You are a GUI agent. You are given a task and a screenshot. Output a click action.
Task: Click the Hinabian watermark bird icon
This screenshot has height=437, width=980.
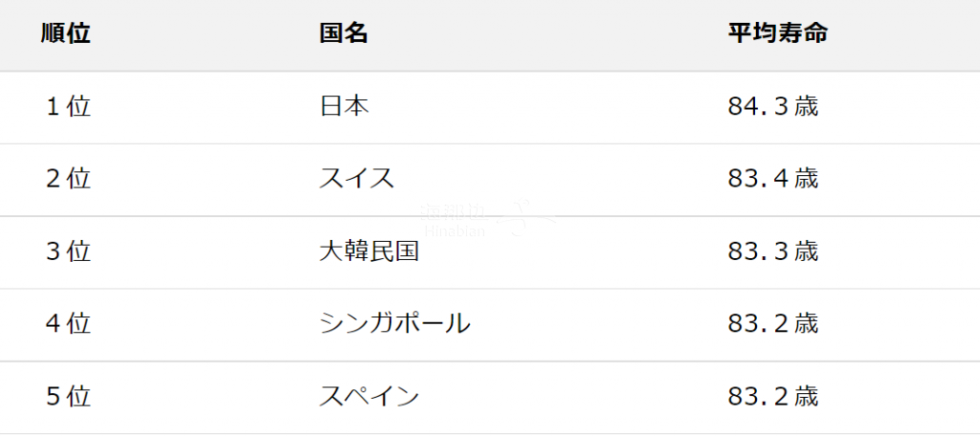coord(527,217)
